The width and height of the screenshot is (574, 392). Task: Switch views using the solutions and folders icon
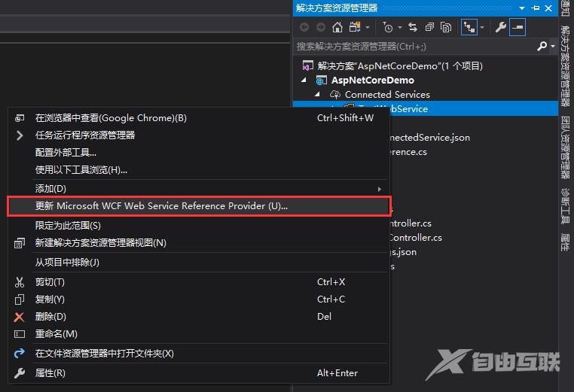click(x=355, y=27)
